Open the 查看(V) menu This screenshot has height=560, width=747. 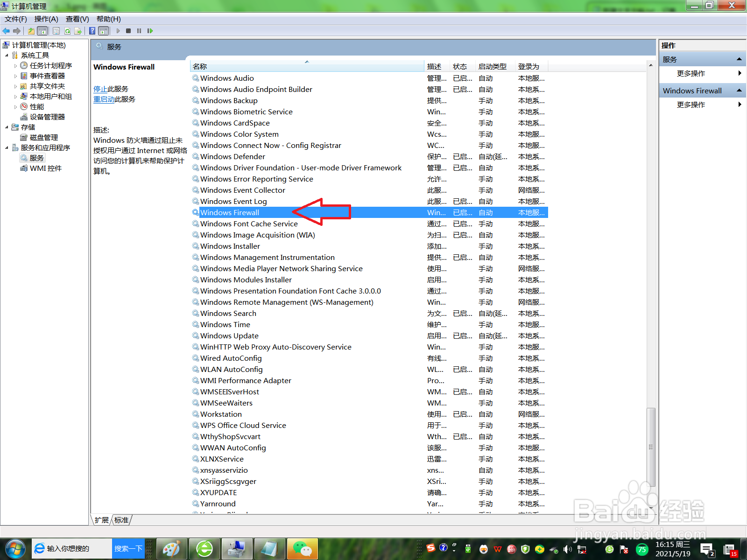[x=78, y=19]
